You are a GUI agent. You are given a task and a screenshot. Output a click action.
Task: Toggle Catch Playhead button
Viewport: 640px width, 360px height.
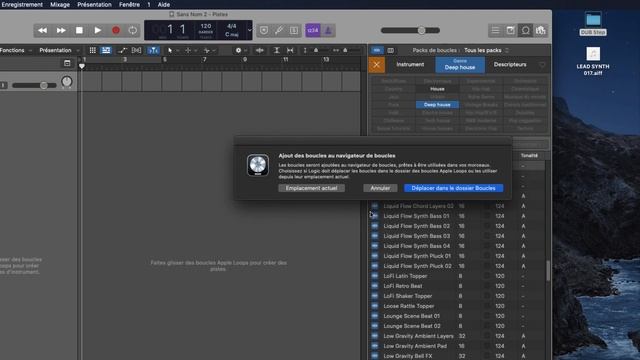click(153, 50)
